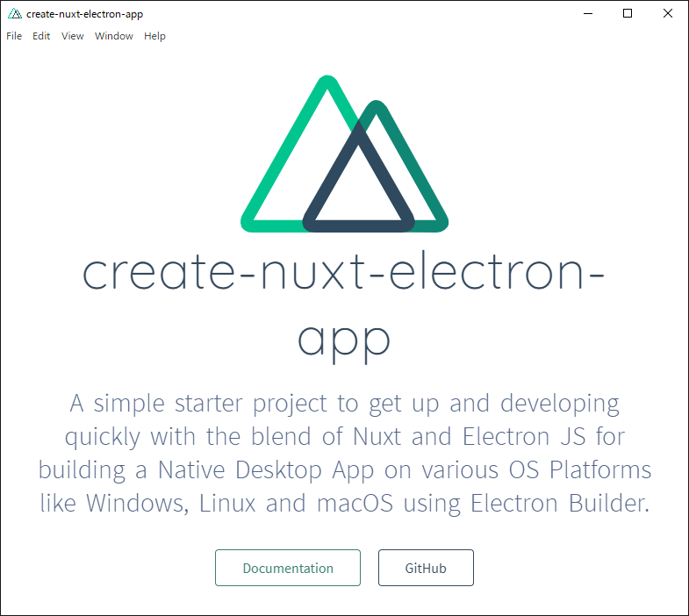The height and width of the screenshot is (616, 689).
Task: Click the 'create-nuxt-electron-app' large heading
Action: tap(343, 306)
